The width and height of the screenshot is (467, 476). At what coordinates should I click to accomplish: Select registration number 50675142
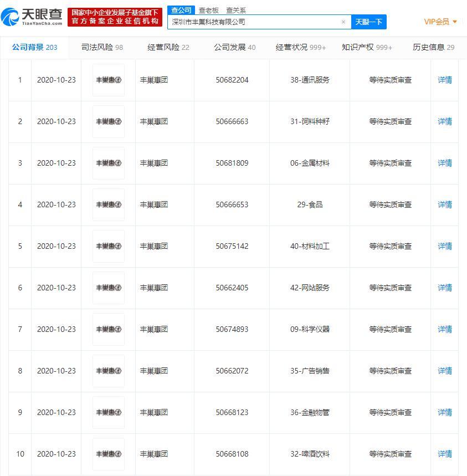232,246
